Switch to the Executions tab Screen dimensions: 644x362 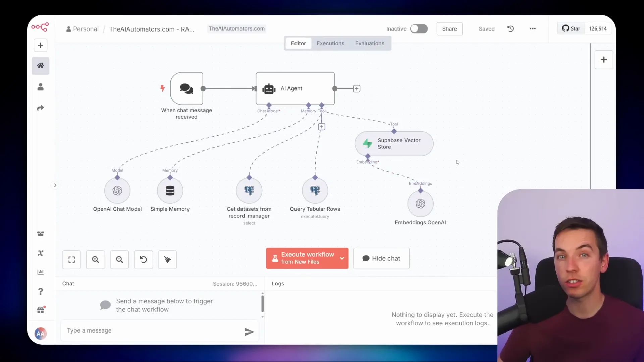[x=330, y=43]
